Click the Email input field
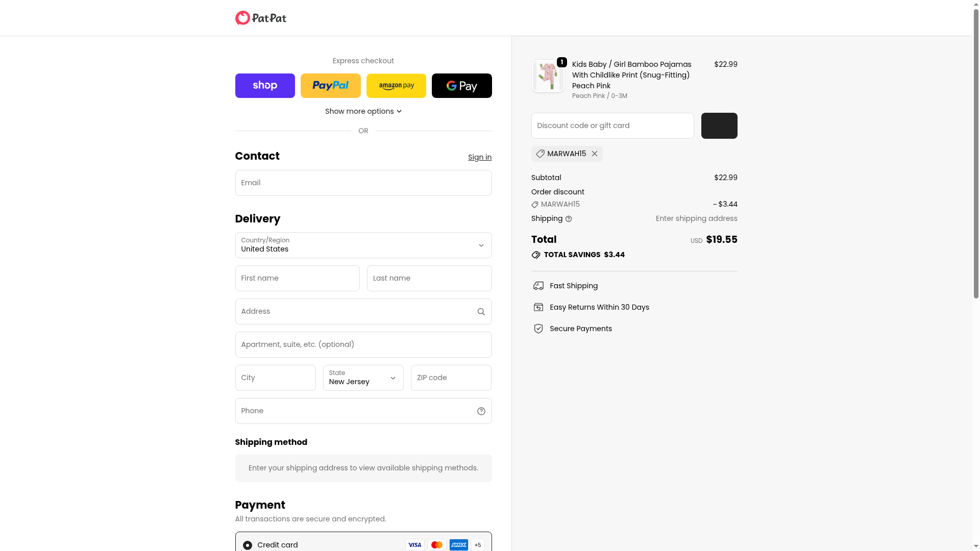Image resolution: width=980 pixels, height=551 pixels. tap(363, 183)
